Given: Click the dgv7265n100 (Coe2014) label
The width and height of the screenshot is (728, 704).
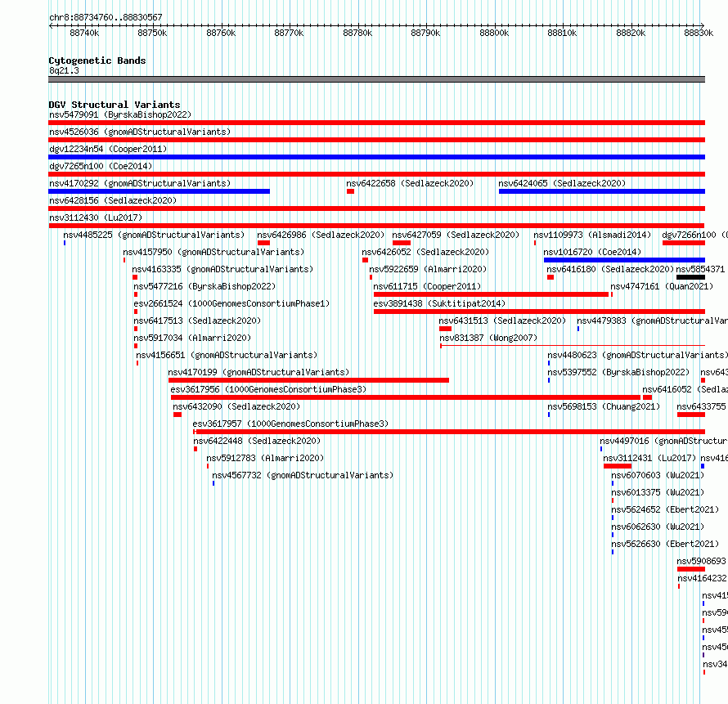Looking at the screenshot, I should (x=101, y=166).
